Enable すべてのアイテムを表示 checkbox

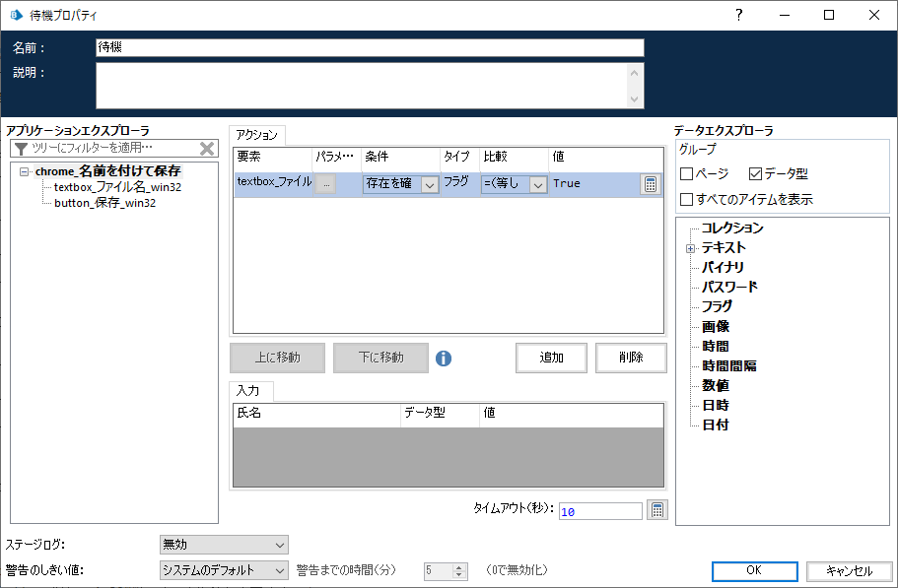pyautogui.click(x=687, y=199)
